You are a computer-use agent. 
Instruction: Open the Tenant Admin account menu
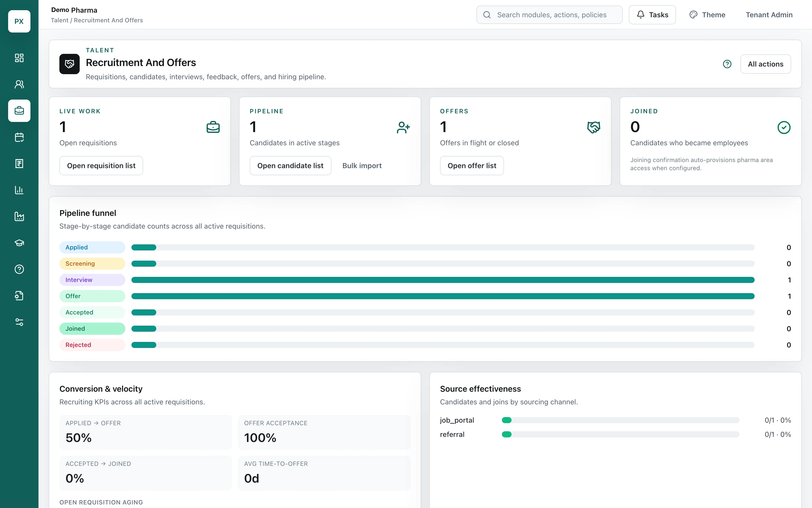[x=769, y=15]
